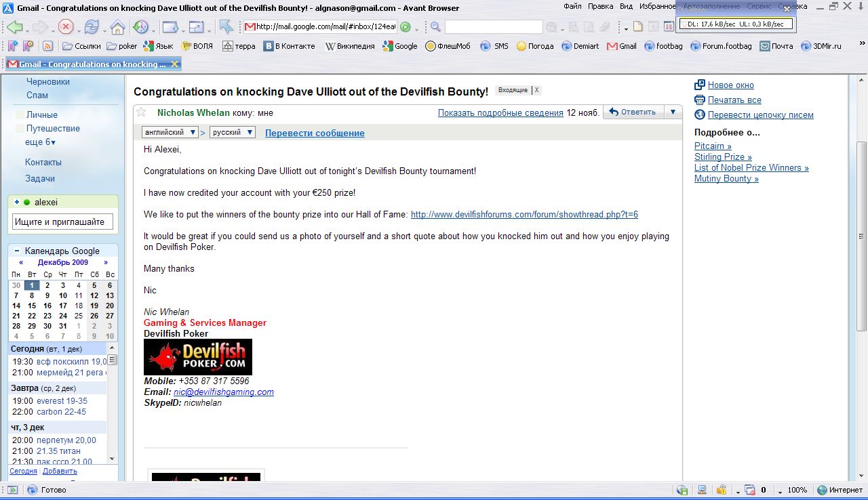Collapse the Google Calendar gadget

(x=17, y=251)
